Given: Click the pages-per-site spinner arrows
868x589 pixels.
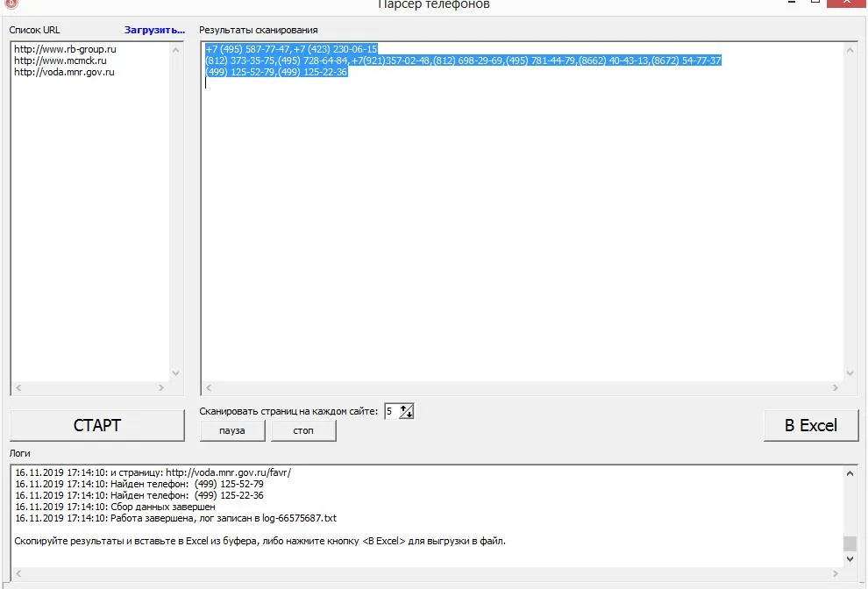Looking at the screenshot, I should pos(406,411).
